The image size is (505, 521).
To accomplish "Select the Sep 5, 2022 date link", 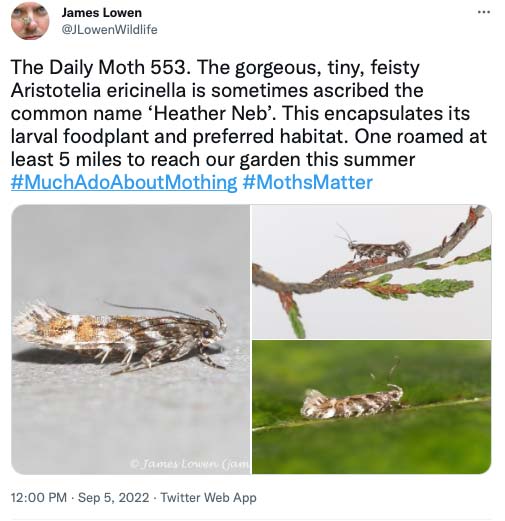I will tap(113, 497).
